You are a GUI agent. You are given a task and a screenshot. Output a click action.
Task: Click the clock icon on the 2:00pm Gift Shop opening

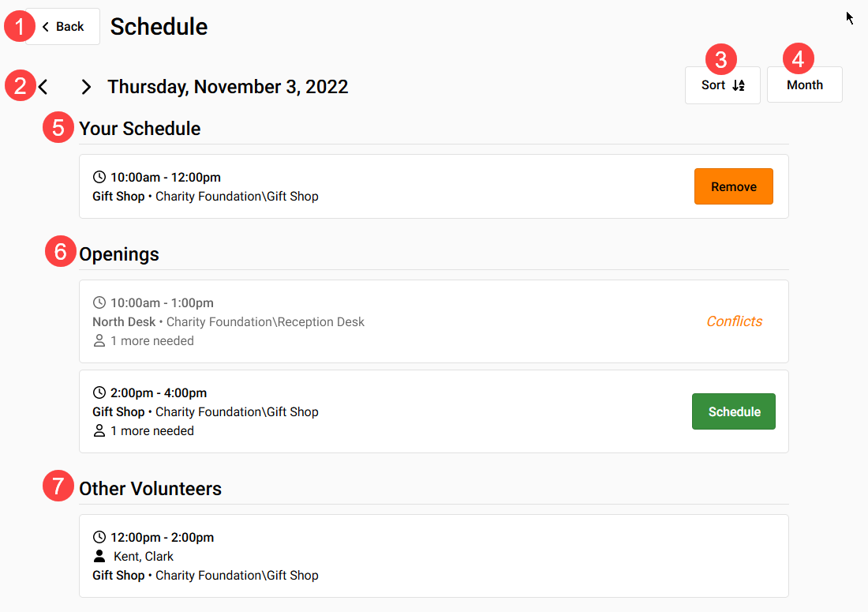[100, 392]
